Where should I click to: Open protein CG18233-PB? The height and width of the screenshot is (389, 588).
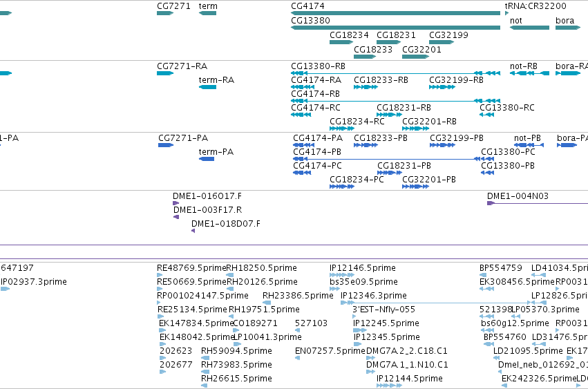[x=381, y=138]
